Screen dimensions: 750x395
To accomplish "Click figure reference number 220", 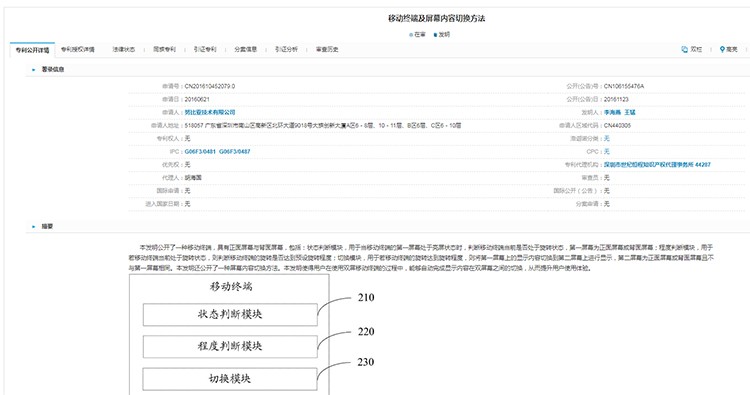I will pos(366,331).
